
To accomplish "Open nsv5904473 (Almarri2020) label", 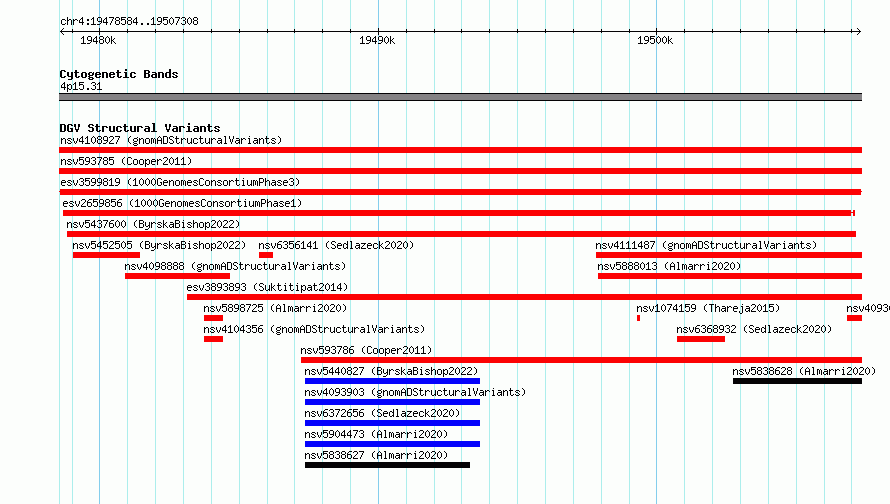I will 376,434.
